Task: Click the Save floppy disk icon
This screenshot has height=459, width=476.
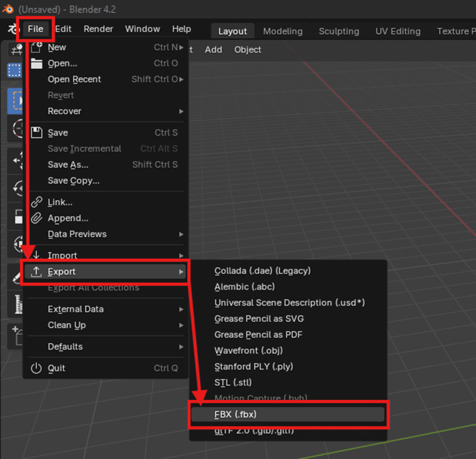Action: 37,133
